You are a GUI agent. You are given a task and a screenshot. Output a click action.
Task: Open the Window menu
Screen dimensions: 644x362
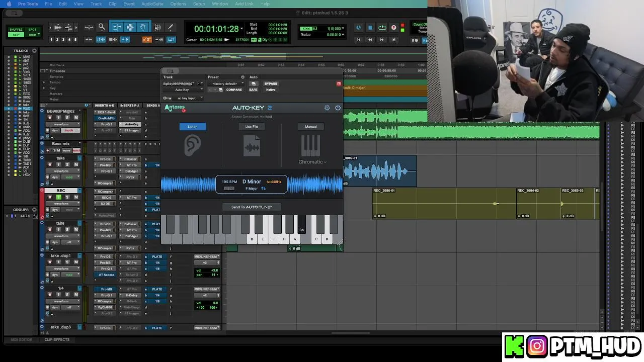220,4
